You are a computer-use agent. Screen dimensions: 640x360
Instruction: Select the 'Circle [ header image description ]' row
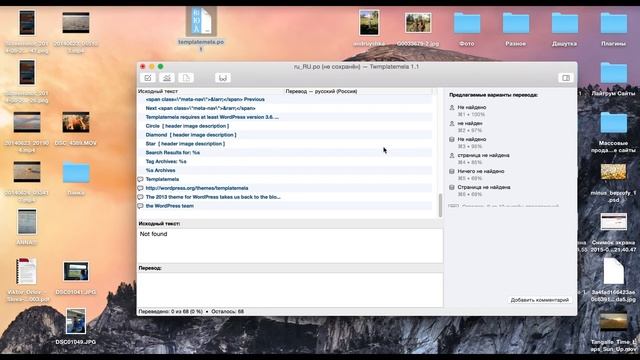pyautogui.click(x=284, y=126)
